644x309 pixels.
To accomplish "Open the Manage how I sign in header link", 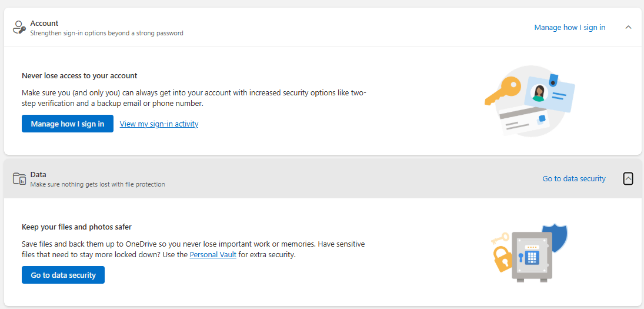I will pos(570,27).
